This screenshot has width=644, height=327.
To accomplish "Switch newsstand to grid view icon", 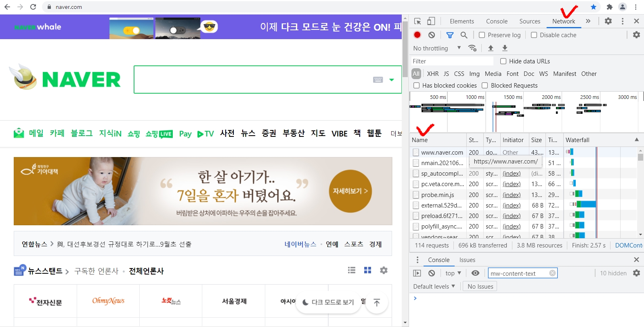I will (x=367, y=270).
